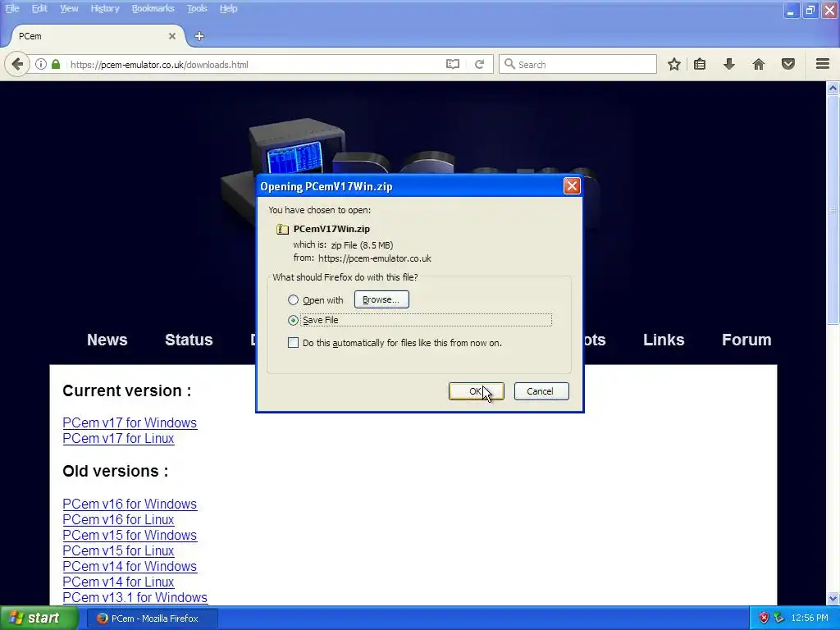This screenshot has width=840, height=630.
Task: Go to the News page
Action: [x=107, y=340]
